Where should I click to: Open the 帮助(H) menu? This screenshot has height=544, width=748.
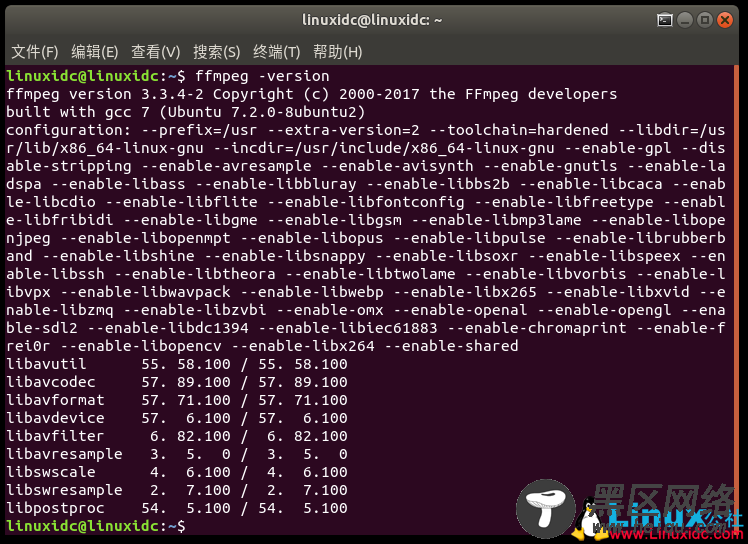tap(337, 52)
